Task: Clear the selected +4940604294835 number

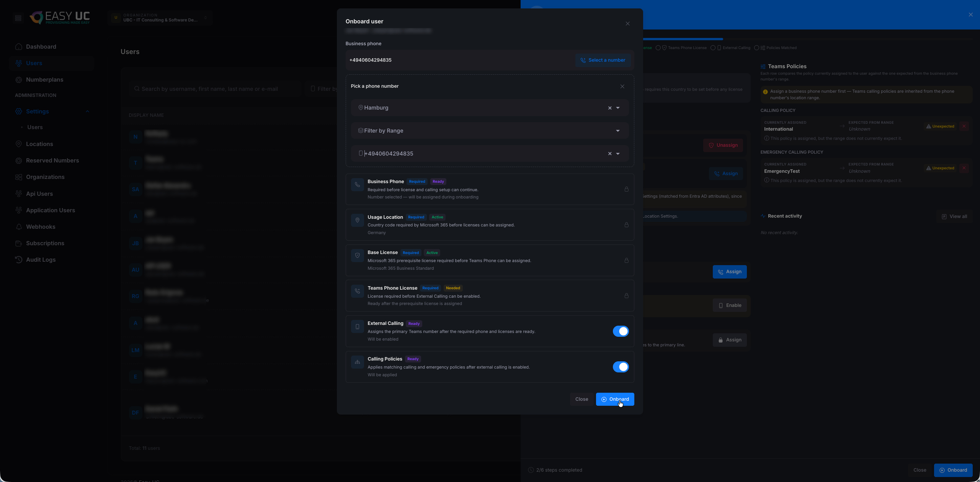Action: coord(610,154)
